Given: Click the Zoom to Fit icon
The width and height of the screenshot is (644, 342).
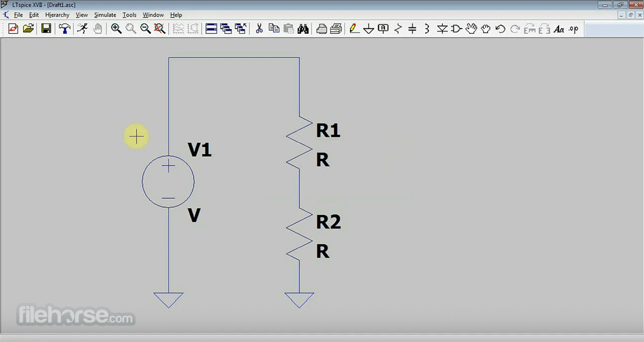Looking at the screenshot, I should pos(159,28).
